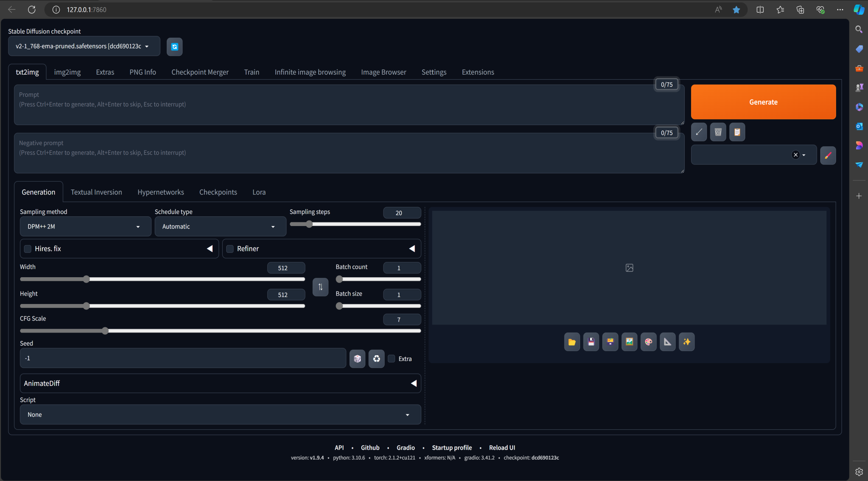
Task: Adjust the CFG Scale slider
Action: pyautogui.click(x=220, y=331)
